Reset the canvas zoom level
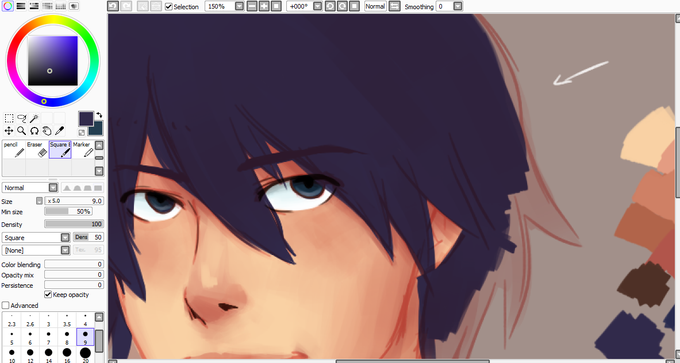 coord(275,7)
